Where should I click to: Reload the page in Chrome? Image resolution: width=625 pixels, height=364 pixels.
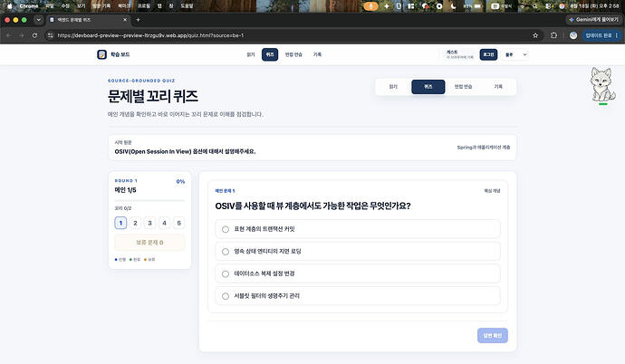[x=34, y=35]
